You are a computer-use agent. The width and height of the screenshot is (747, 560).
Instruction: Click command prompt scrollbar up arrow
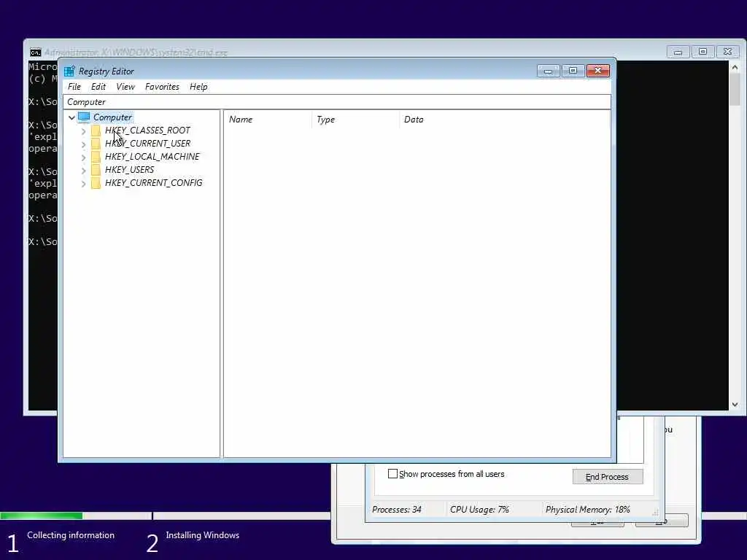[x=735, y=68]
